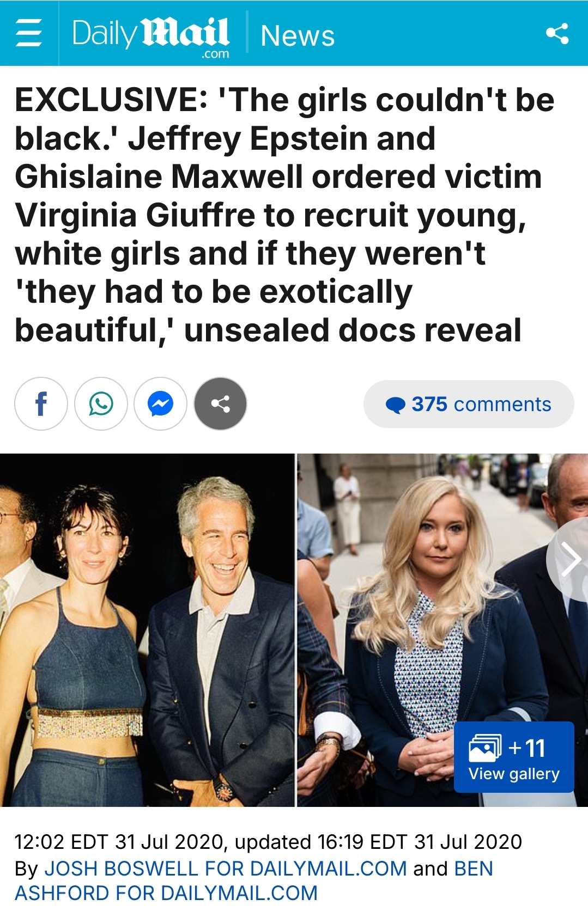The image size is (588, 924).
Task: Share article via Facebook icon
Action: click(41, 404)
